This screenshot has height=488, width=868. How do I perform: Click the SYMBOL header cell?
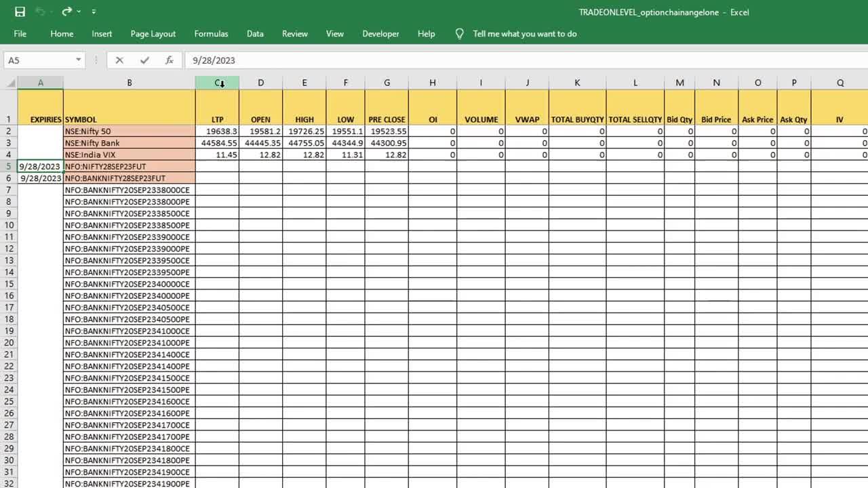129,107
